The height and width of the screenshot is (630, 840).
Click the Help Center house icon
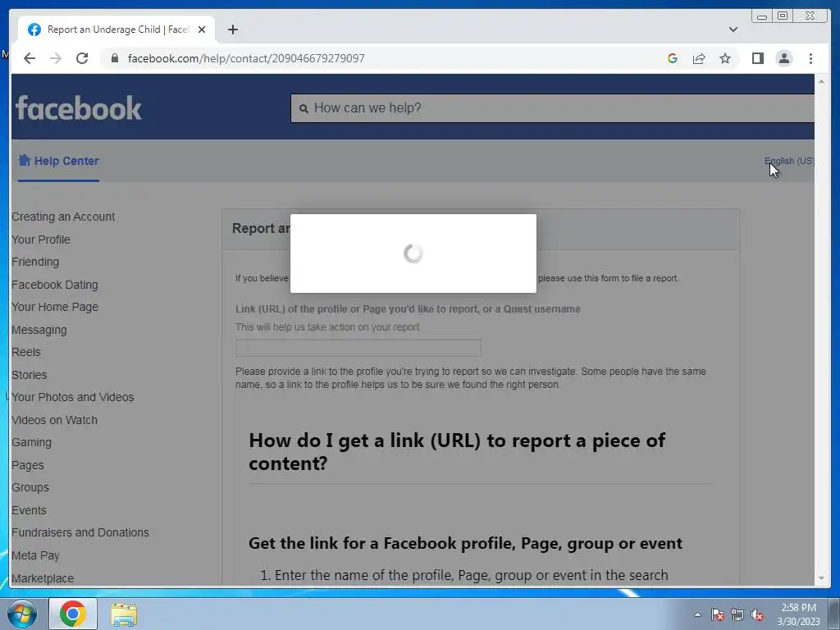[x=24, y=160]
